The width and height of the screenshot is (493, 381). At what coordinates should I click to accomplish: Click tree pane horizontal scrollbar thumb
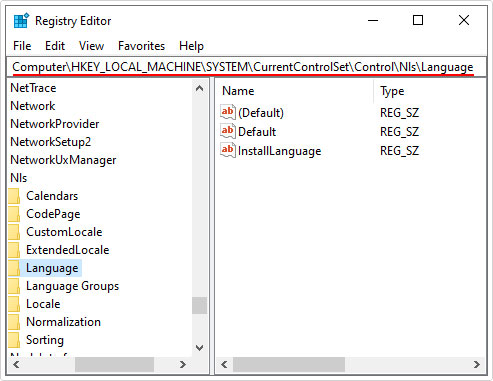(114, 364)
